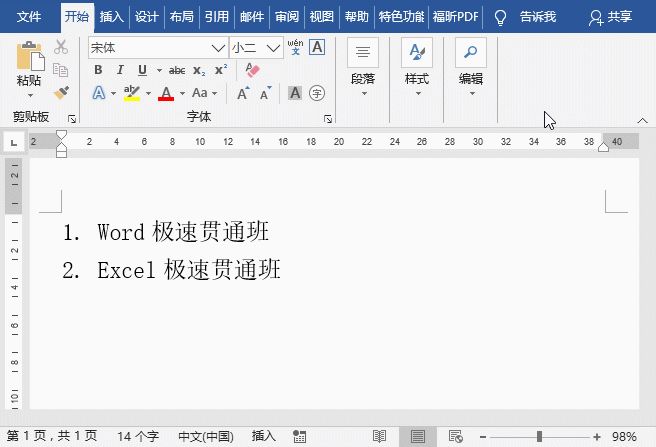Switch to the 审阅 Review tab
The image size is (656, 447).
tap(287, 17)
